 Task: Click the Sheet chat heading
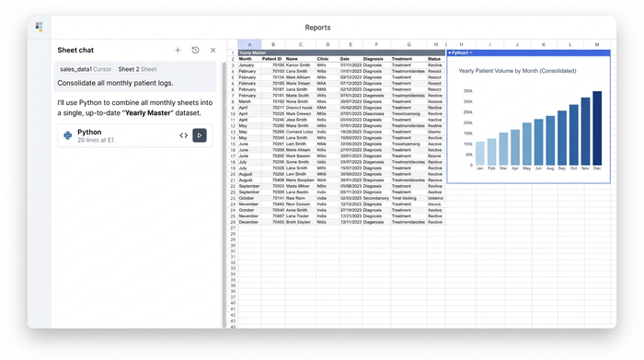pos(75,50)
